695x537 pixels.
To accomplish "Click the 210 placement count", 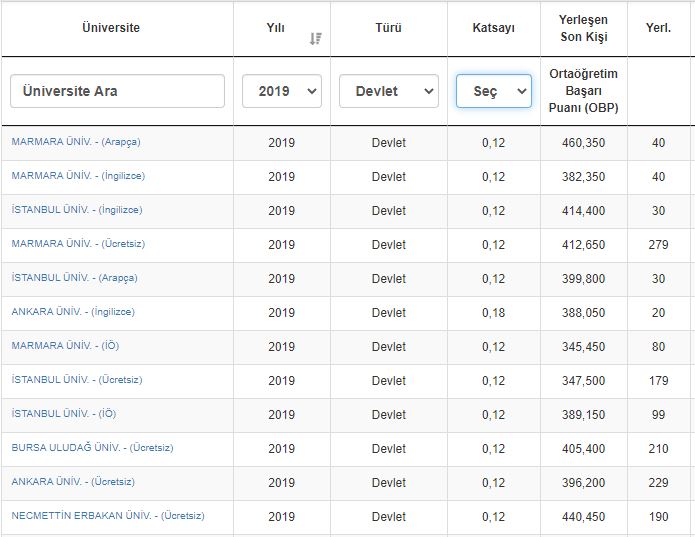I will 658,449.
